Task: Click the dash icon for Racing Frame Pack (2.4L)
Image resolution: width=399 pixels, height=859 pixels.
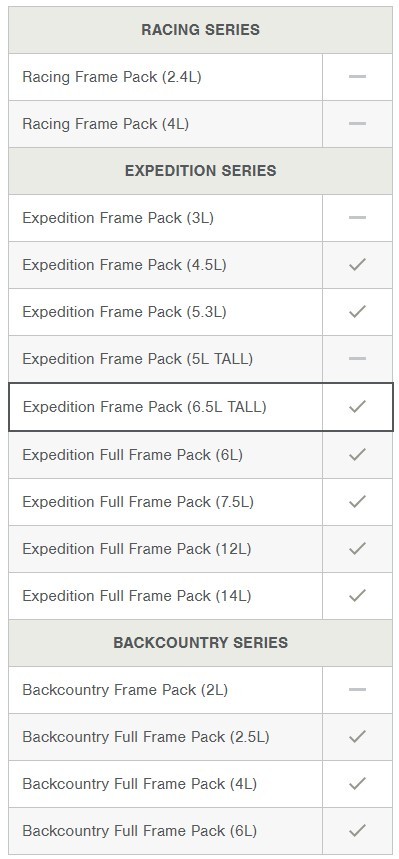Action: click(357, 77)
